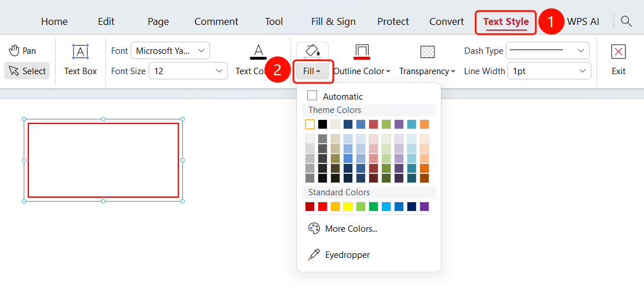Choose the standard purple swatch
This screenshot has height=299, width=644.
tap(424, 206)
